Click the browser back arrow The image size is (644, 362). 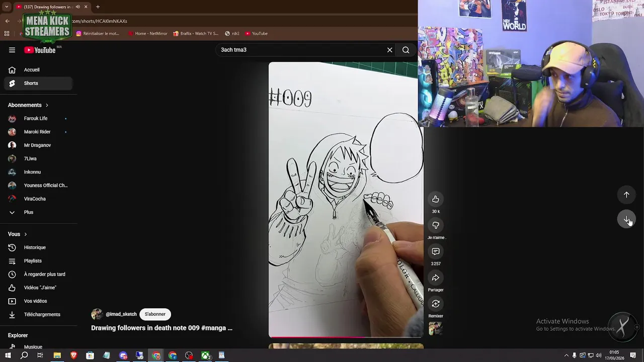click(x=7, y=21)
